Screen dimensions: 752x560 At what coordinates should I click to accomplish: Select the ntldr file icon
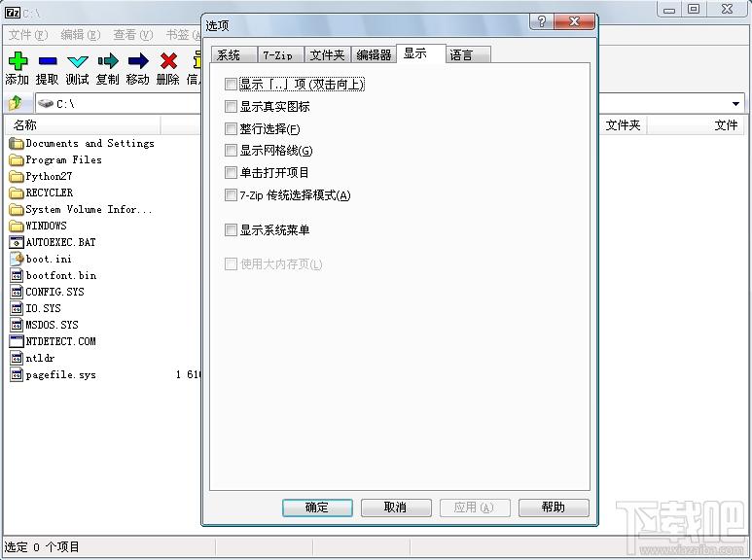coord(17,358)
